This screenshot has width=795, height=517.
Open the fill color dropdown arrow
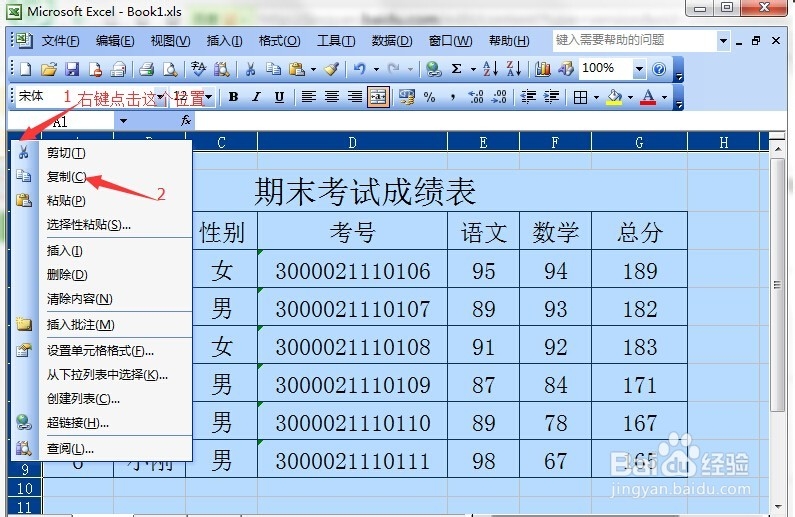[630, 97]
